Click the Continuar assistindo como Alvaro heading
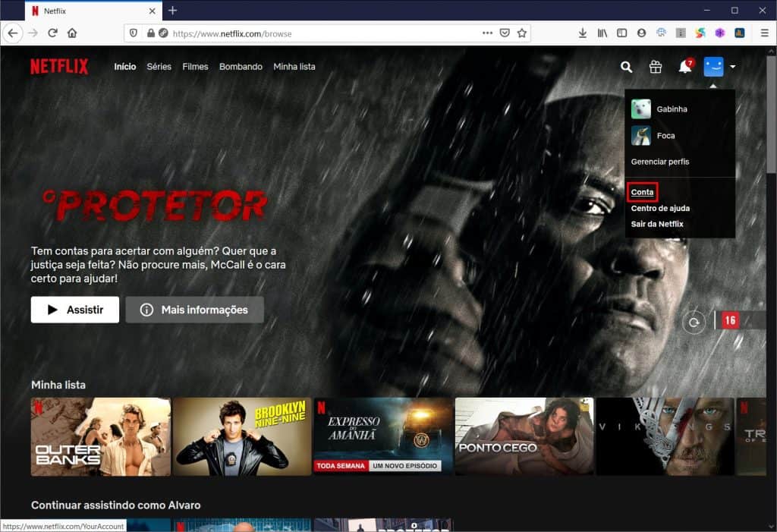The image size is (777, 532). (115, 505)
